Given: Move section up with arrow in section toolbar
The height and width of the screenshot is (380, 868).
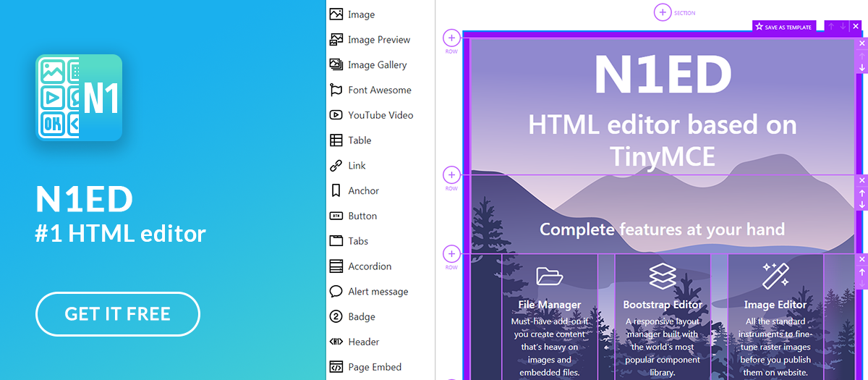Looking at the screenshot, I should click(x=831, y=26).
